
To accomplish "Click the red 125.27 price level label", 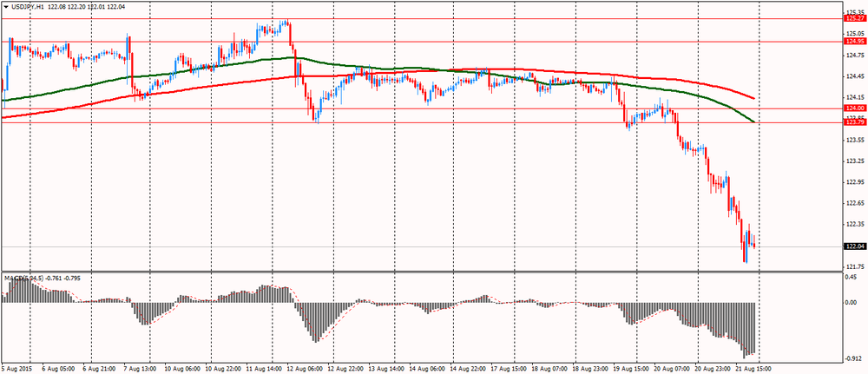I will point(856,18).
